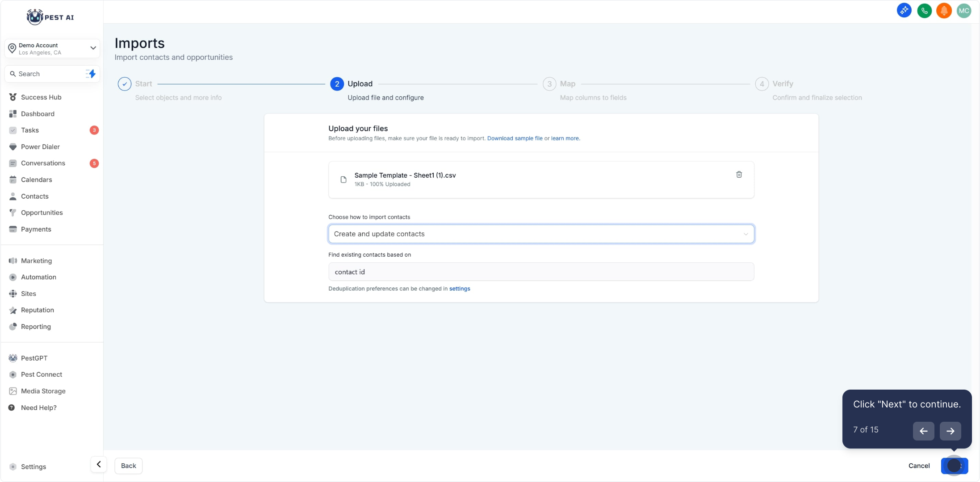Screen dimensions: 980x482
Task: Click the Tasks badge showing 3
Action: pos(94,130)
